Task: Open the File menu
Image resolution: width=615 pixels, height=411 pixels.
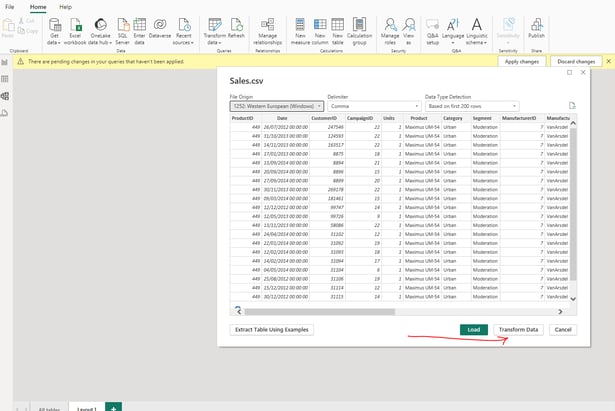Action: 10,6
